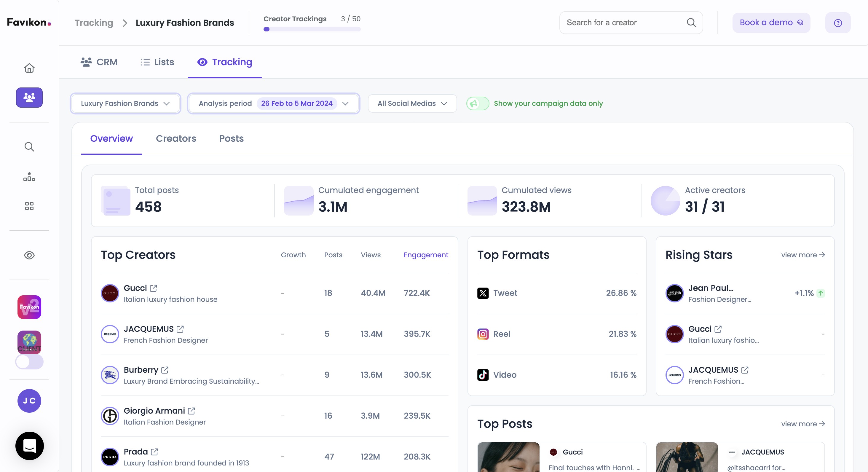This screenshot has width=868, height=472.
Task: Click the help question mark icon
Action: [x=838, y=23]
